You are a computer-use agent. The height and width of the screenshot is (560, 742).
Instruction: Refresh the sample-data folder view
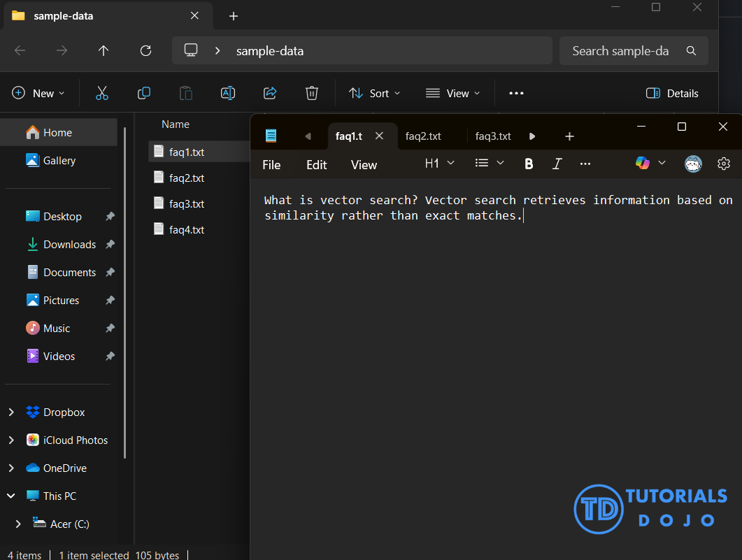click(x=145, y=50)
